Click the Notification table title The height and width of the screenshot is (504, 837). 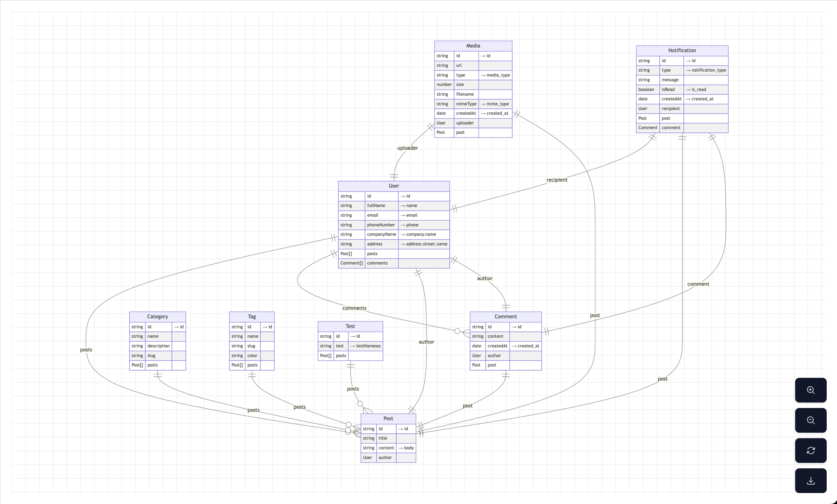[x=682, y=50]
